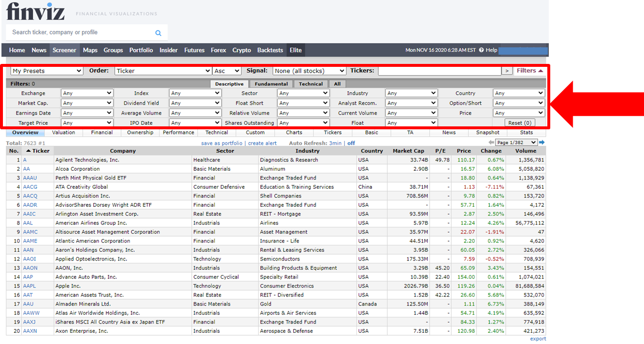Open the Analyst Recom. filter dropdown
This screenshot has width=644, height=344.
pos(412,103)
